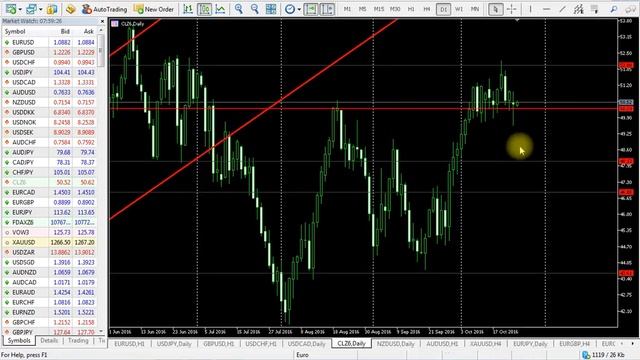
Task: Select the M15 timeframe
Action: (x=379, y=9)
